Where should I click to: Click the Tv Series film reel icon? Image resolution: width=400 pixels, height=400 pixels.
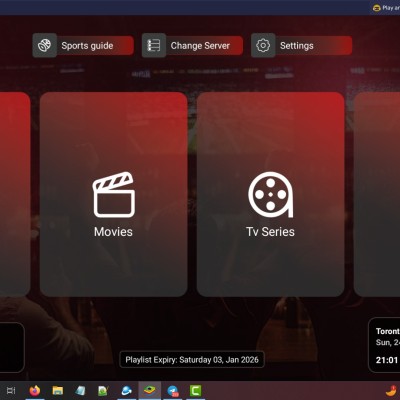[x=271, y=195]
